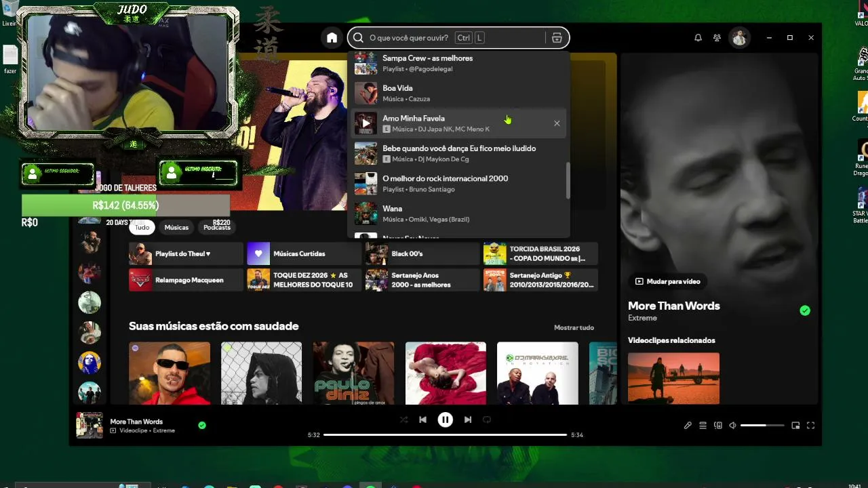The width and height of the screenshot is (868, 488).
Task: Click the magnifying glass search icon
Action: click(x=359, y=38)
